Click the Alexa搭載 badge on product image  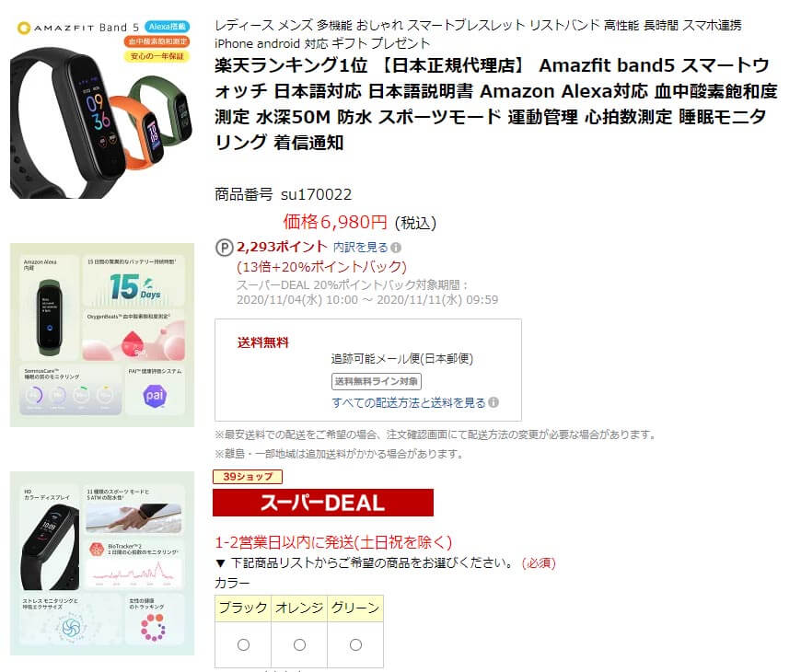[x=167, y=27]
